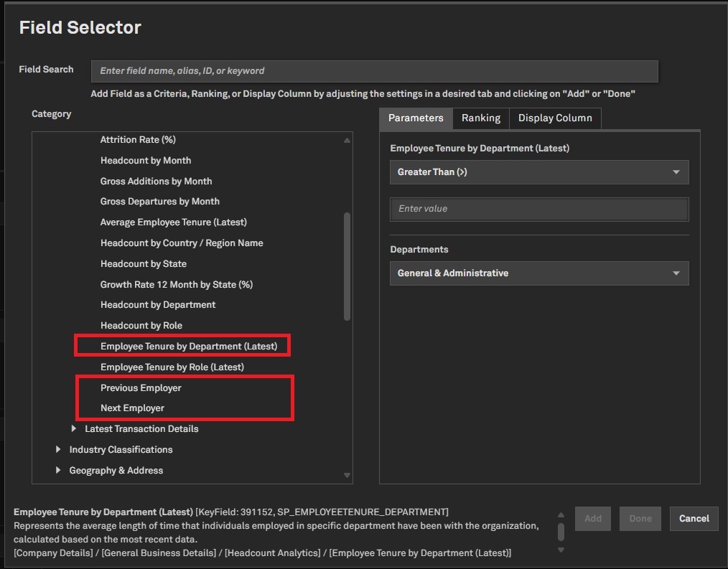Image resolution: width=728 pixels, height=569 pixels.
Task: Select Employee Tenure by Department (Latest)
Action: (189, 347)
